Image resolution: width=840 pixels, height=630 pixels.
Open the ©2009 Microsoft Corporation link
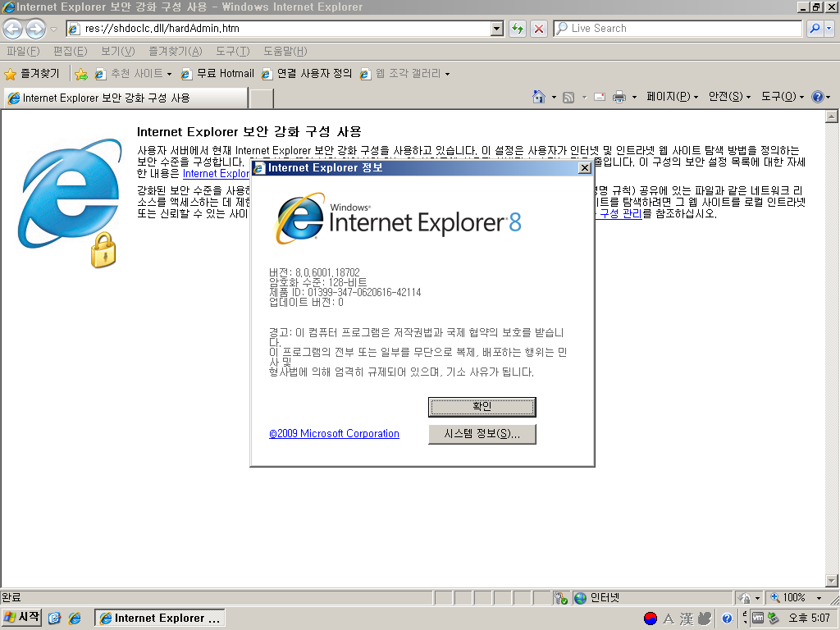(335, 433)
